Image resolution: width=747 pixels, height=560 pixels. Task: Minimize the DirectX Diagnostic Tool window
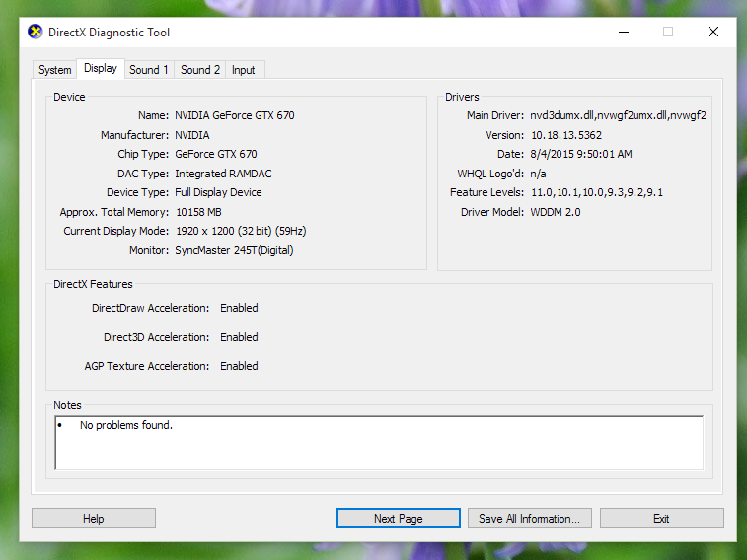[622, 32]
